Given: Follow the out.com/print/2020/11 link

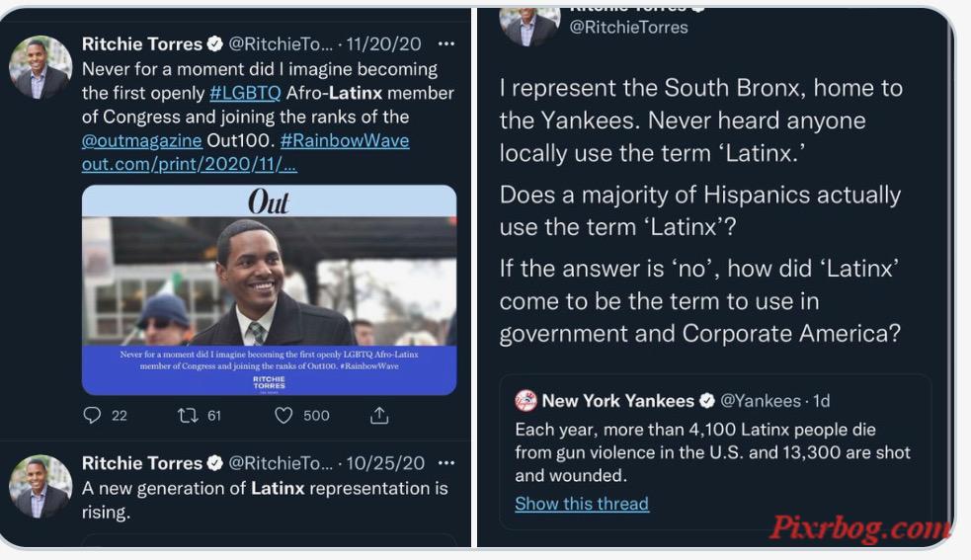Looking at the screenshot, I should (x=190, y=164).
